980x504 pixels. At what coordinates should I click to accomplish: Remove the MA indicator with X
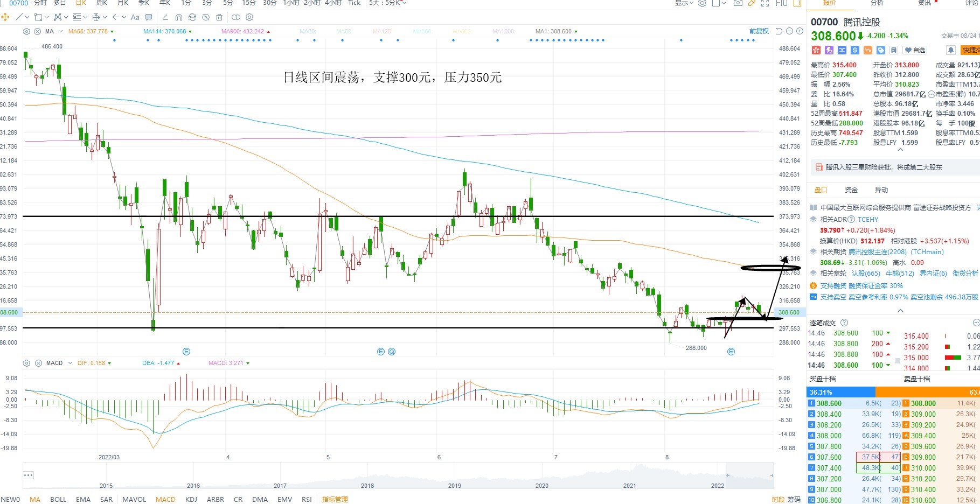click(x=37, y=31)
